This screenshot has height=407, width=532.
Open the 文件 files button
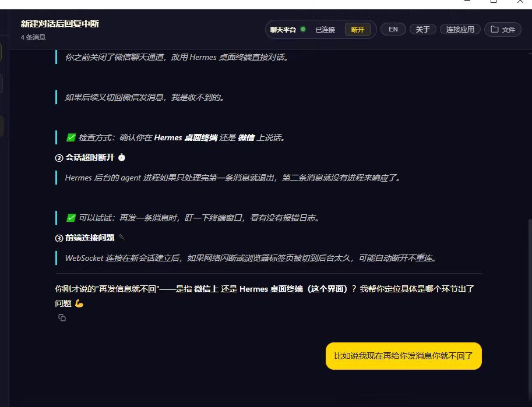pos(503,29)
